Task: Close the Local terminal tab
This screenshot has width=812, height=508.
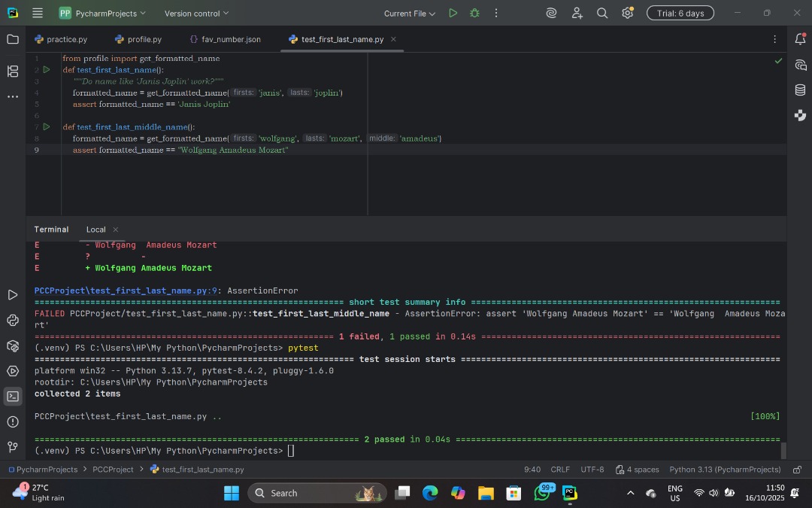Action: point(116,230)
